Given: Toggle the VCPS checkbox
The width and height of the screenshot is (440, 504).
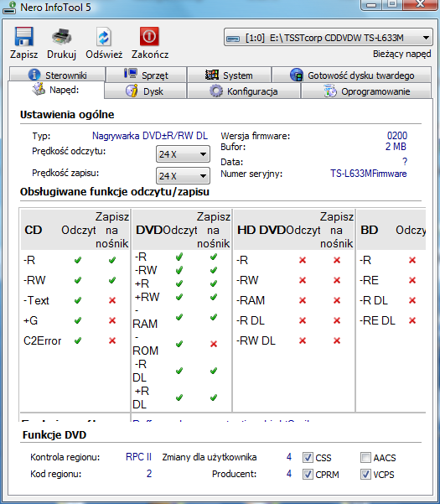Looking at the screenshot, I should [365, 474].
